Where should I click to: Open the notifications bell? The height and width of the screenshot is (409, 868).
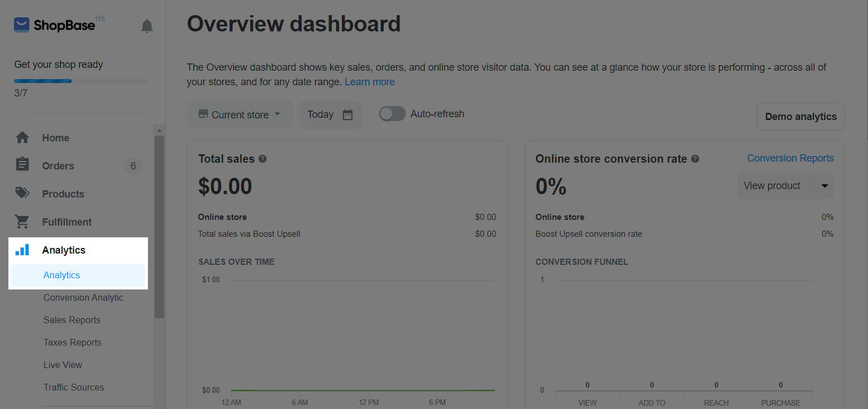[147, 26]
